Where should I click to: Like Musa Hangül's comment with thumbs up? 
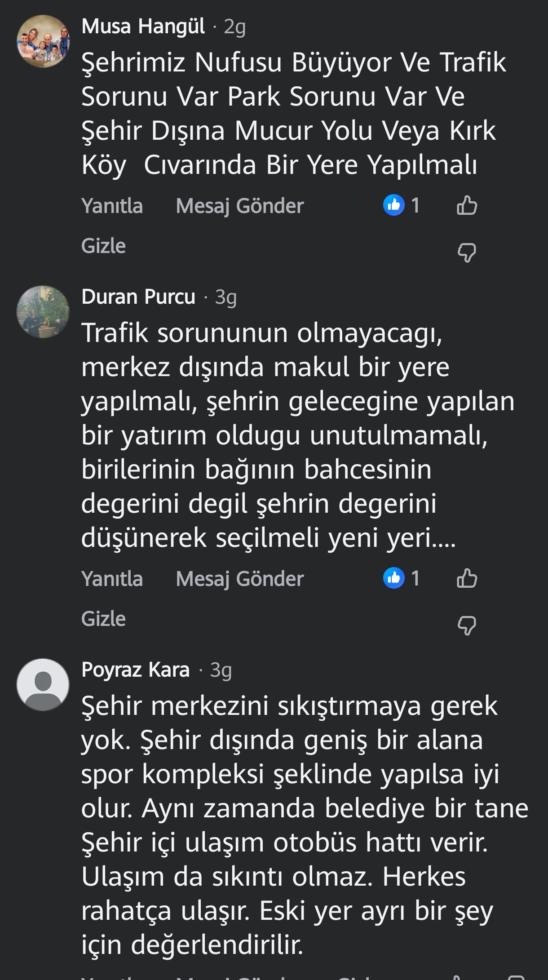pyautogui.click(x=467, y=205)
